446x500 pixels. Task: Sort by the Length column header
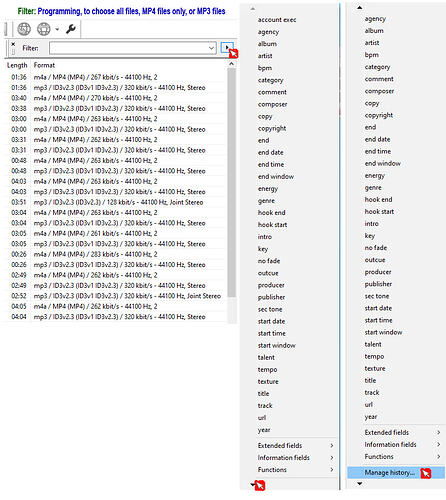point(17,65)
